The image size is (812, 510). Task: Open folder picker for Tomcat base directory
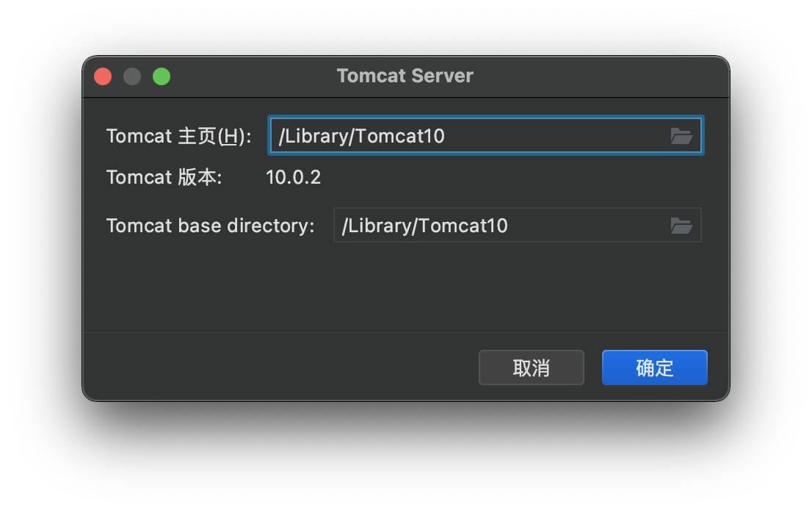[681, 226]
